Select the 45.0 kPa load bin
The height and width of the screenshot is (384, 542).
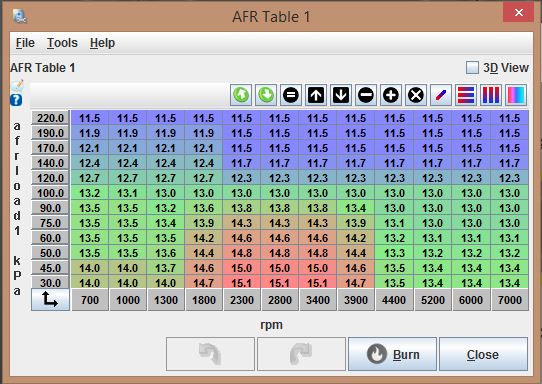[50, 268]
